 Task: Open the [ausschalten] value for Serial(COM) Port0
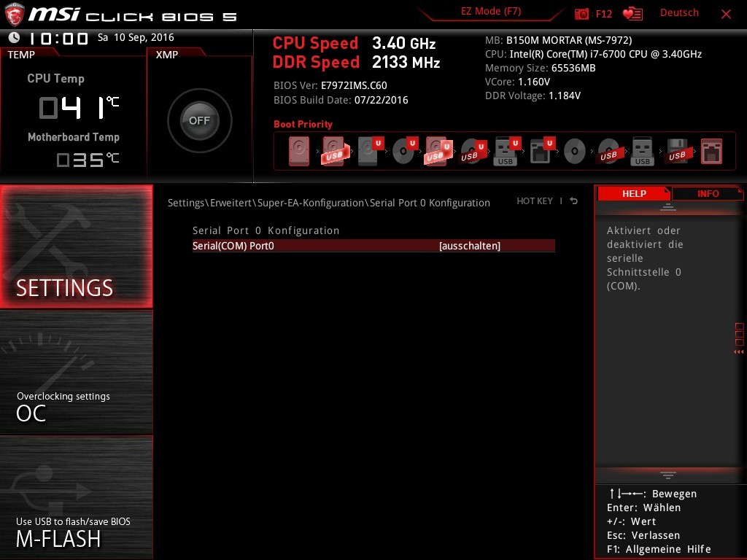(x=469, y=246)
